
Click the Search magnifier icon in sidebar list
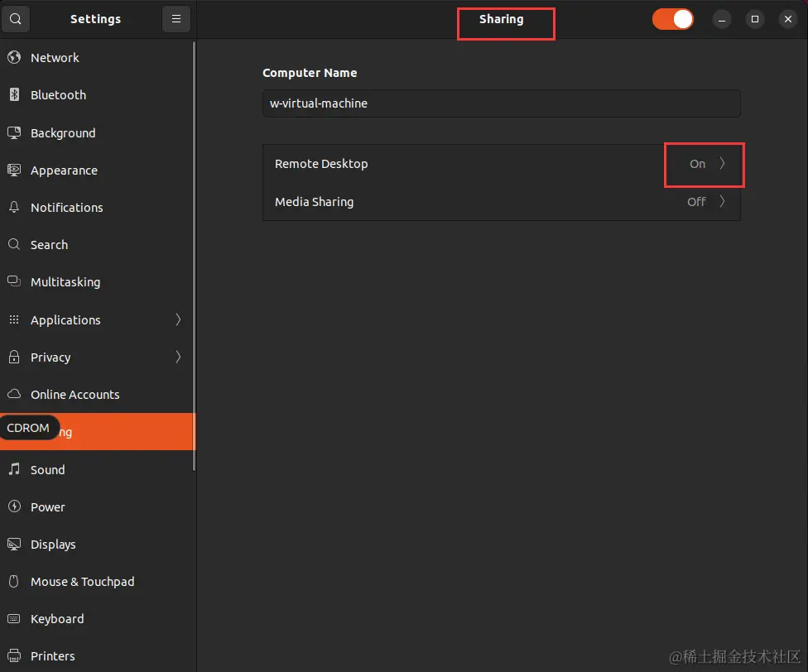[x=14, y=244]
